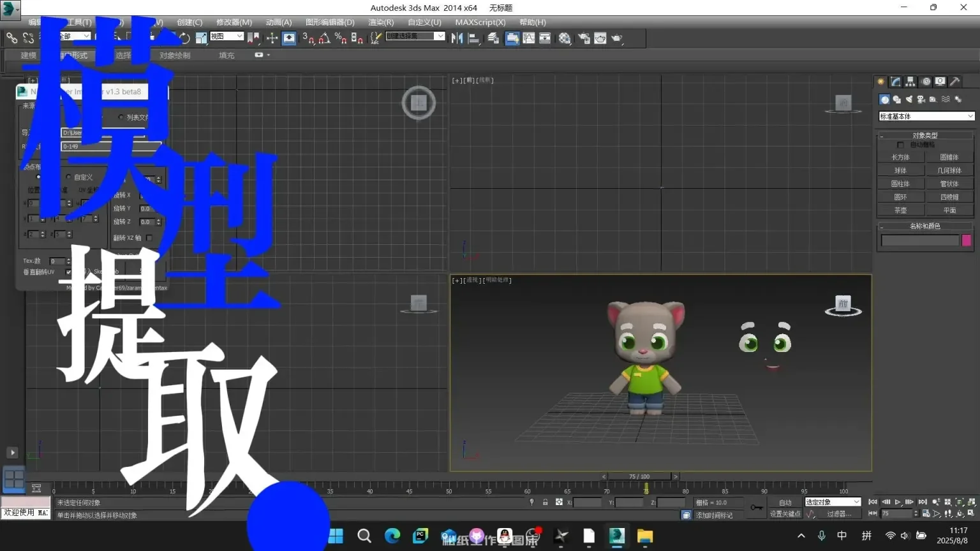This screenshot has height=551, width=980.
Task: Open the Curve Editor
Action: (529, 38)
